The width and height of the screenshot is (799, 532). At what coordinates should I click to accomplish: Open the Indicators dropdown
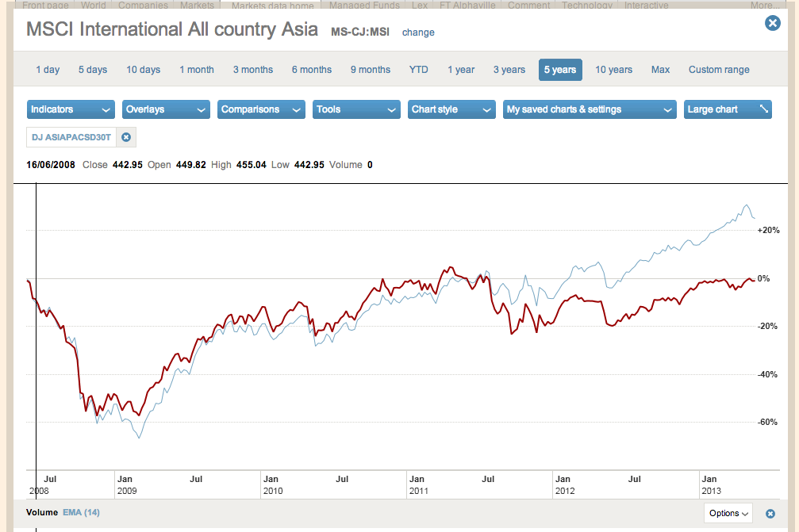(x=71, y=109)
